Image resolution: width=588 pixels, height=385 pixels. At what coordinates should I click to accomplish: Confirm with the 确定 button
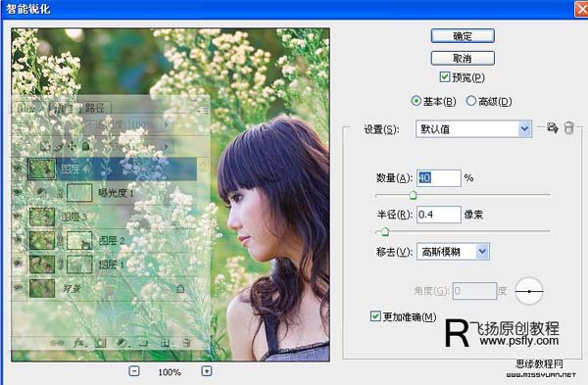[x=463, y=36]
